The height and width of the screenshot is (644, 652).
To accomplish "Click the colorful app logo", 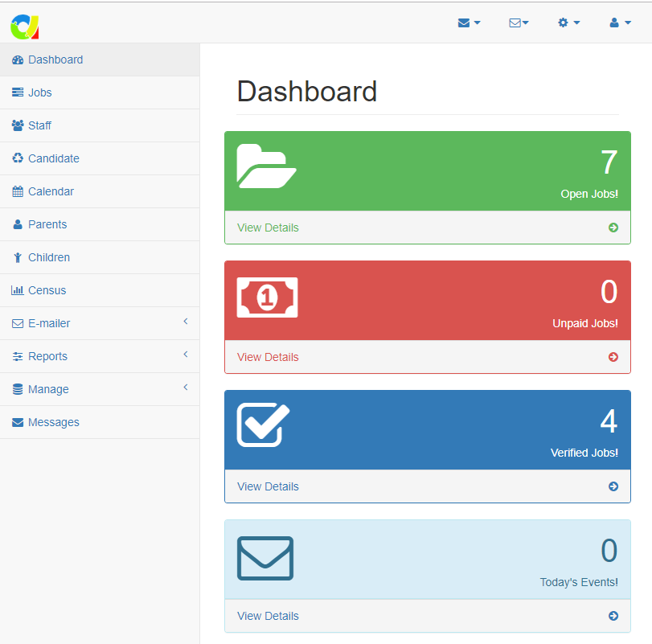I will click(x=24, y=27).
